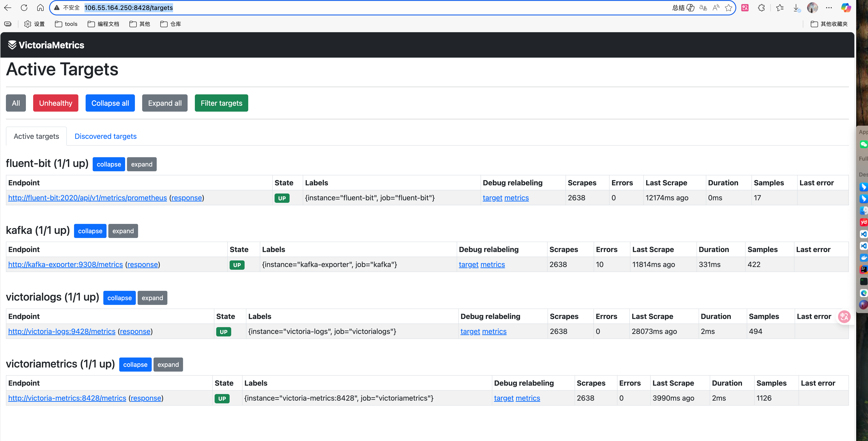Collapse the kafka job section
868x441 pixels.
(x=90, y=231)
